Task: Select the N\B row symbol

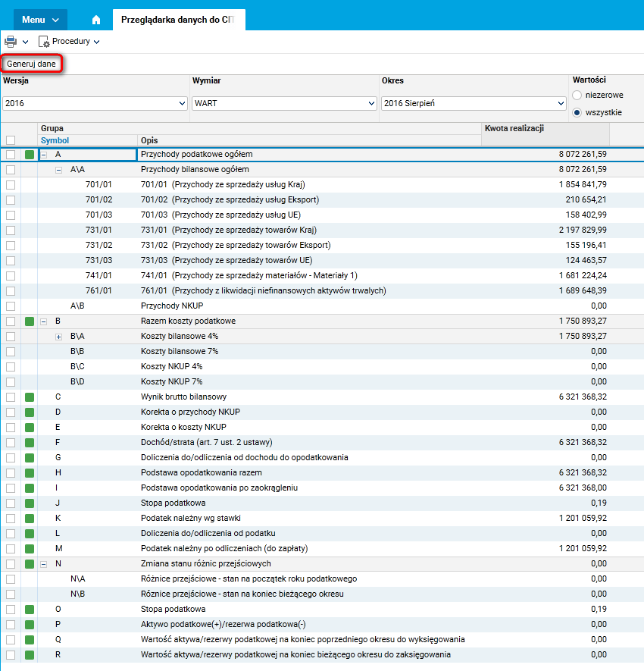Action: pyautogui.click(x=78, y=594)
